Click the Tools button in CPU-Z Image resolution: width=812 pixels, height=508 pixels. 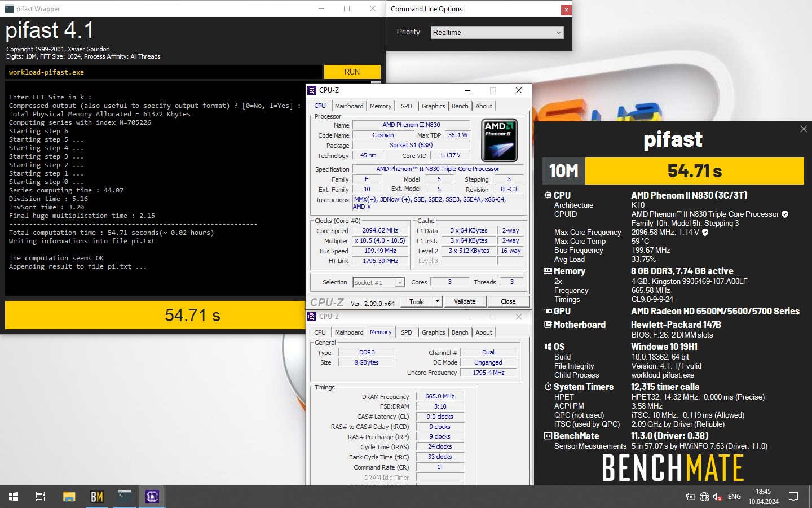417,301
